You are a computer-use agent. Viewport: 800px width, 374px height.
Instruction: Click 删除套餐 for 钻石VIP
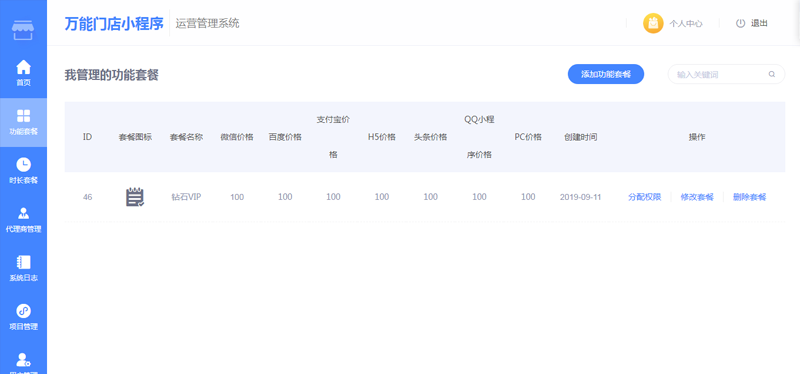749,197
